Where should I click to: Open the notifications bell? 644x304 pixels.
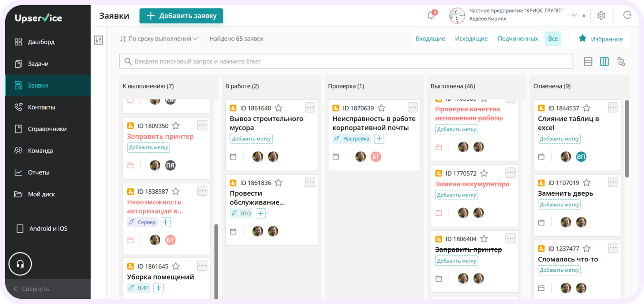tap(431, 15)
